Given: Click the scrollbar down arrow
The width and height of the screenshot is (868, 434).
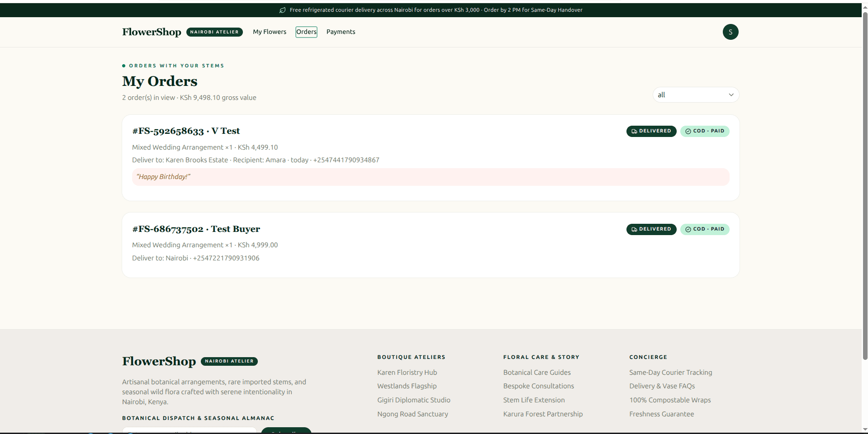Looking at the screenshot, I should [x=865, y=429].
